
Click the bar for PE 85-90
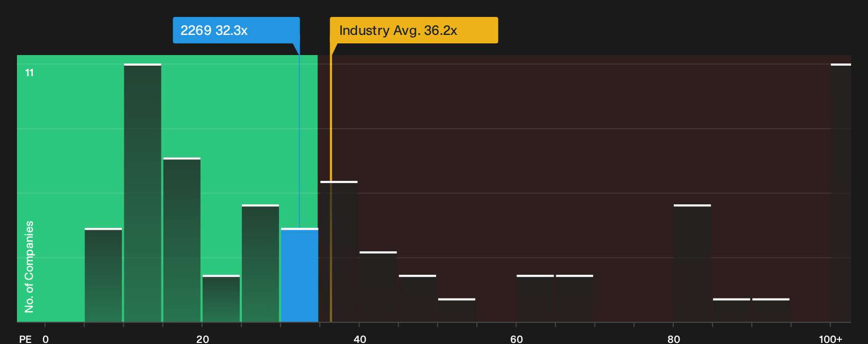[x=731, y=310]
